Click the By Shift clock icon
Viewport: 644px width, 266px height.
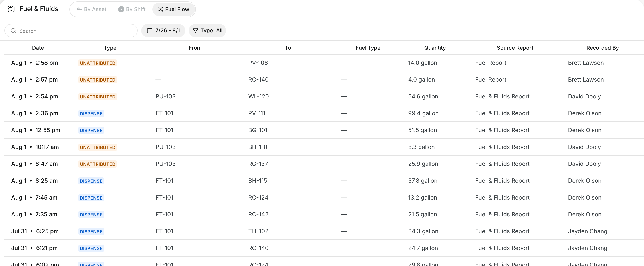tap(121, 9)
